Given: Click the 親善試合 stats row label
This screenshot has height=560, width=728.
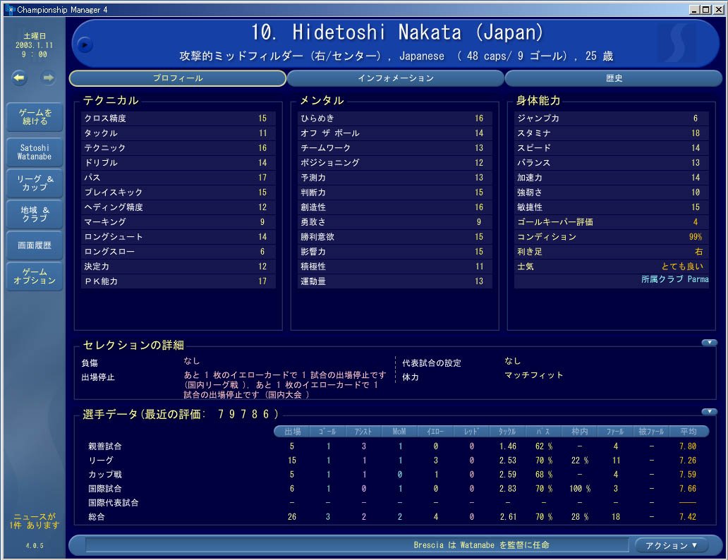Looking at the screenshot, I should click(105, 446).
